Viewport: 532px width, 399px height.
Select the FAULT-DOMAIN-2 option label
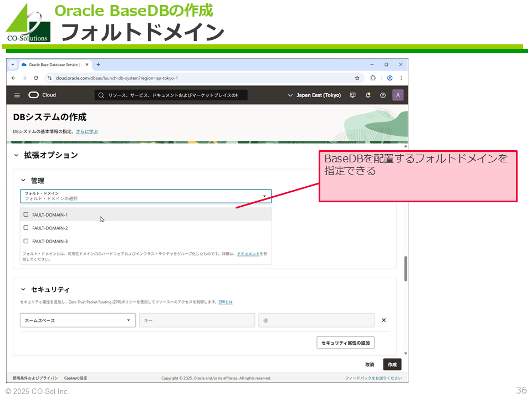50,228
